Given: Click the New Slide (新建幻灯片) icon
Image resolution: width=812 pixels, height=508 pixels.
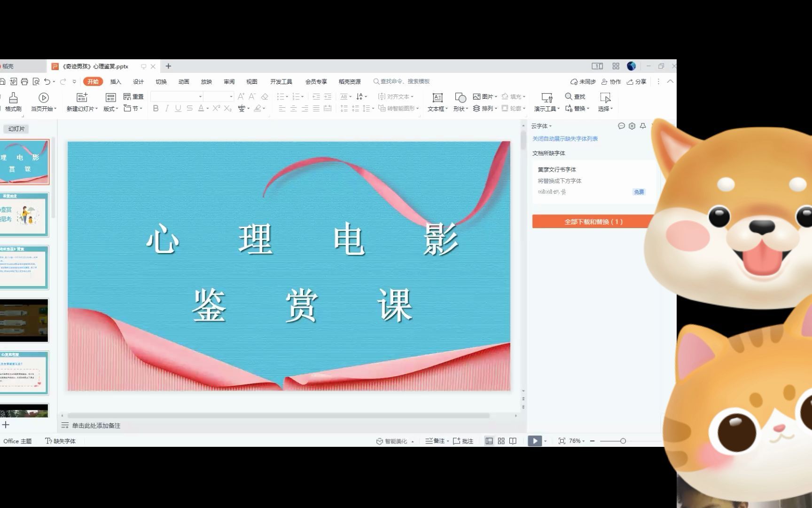Looking at the screenshot, I should coord(82,97).
